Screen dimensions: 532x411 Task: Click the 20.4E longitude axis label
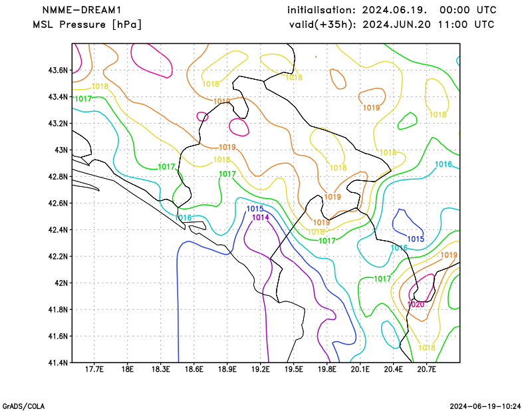pos(393,369)
